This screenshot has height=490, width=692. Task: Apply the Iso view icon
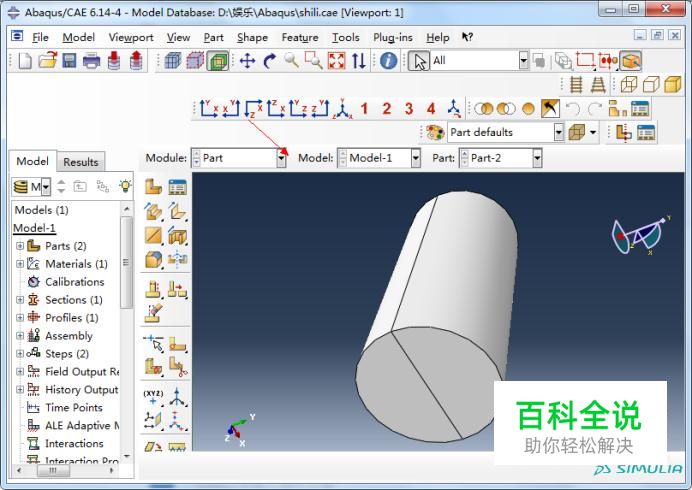click(x=343, y=109)
